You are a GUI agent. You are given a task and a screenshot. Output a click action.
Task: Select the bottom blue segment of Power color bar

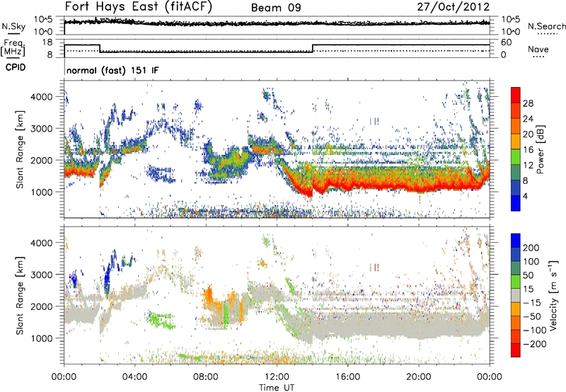516,204
